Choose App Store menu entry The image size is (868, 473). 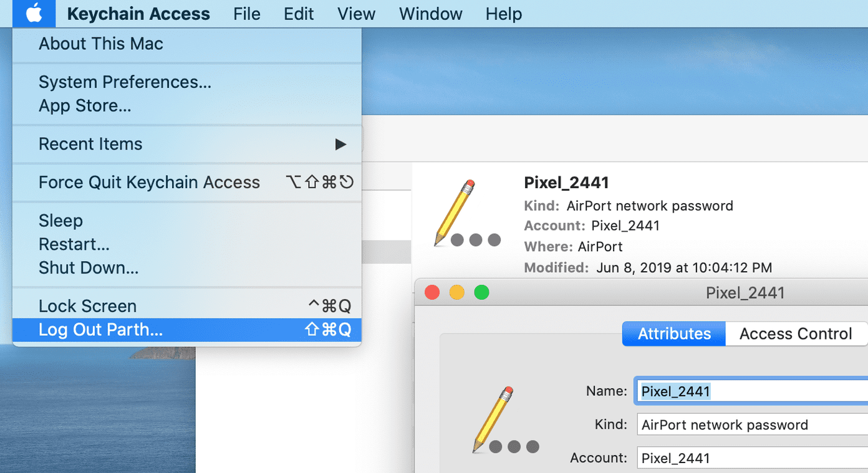(85, 106)
